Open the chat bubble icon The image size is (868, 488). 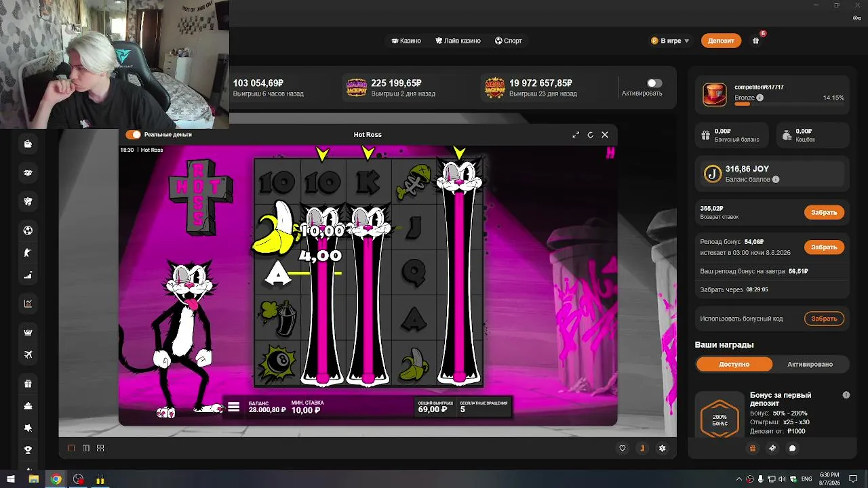click(792, 448)
